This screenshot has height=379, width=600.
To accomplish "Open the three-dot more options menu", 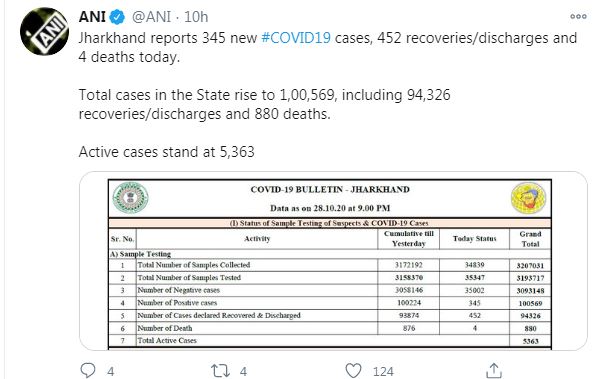I will [578, 16].
